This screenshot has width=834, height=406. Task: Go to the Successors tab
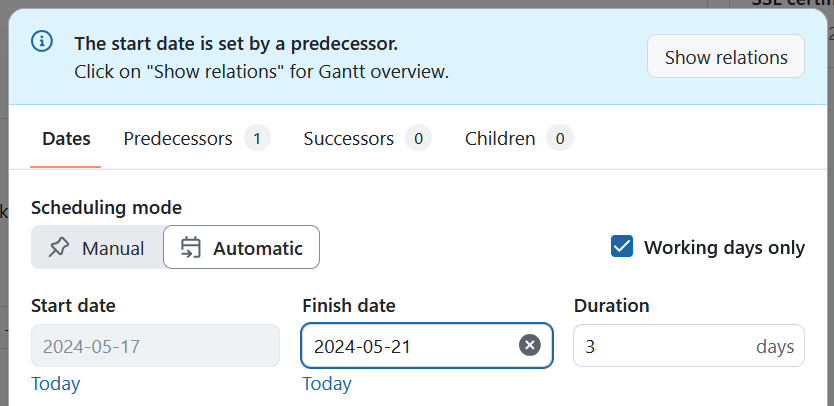[x=348, y=139]
